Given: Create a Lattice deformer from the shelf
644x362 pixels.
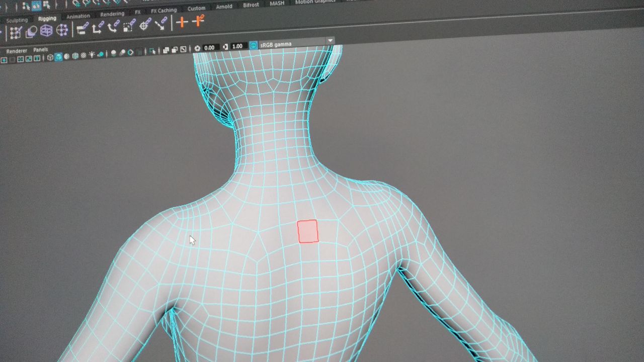Looking at the screenshot, I should coord(46,31).
